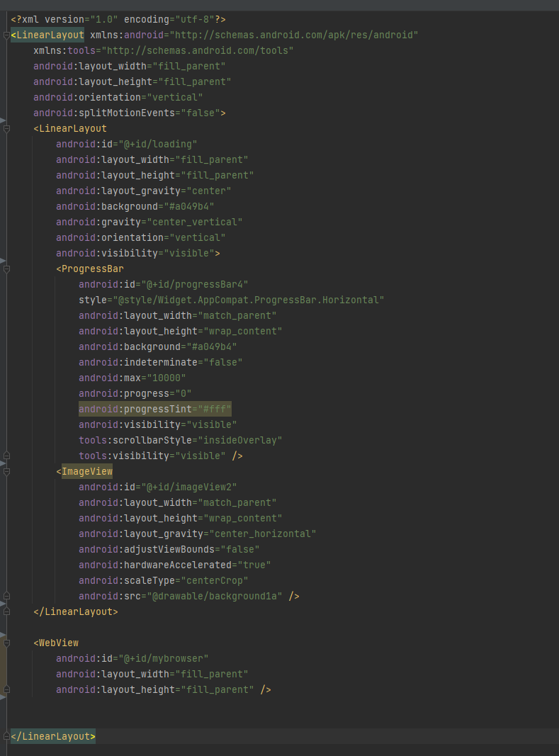This screenshot has height=756, width=559.
Task: Toggle fold marker beside final highlighted </LinearLayout> tag
Action: 6,736
